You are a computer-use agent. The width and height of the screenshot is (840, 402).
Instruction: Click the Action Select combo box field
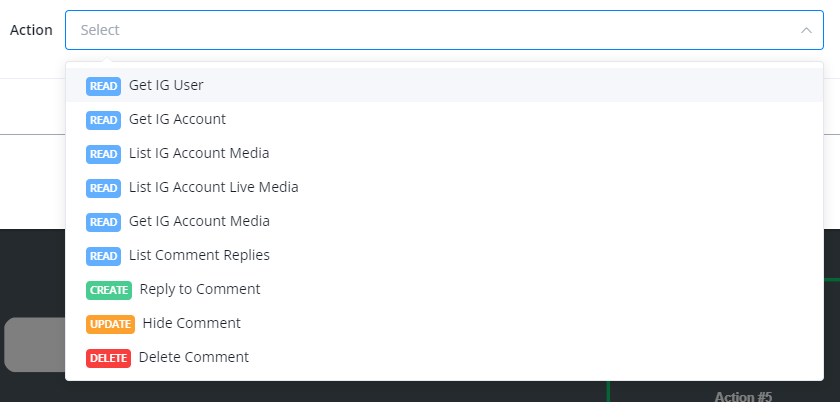point(430,31)
